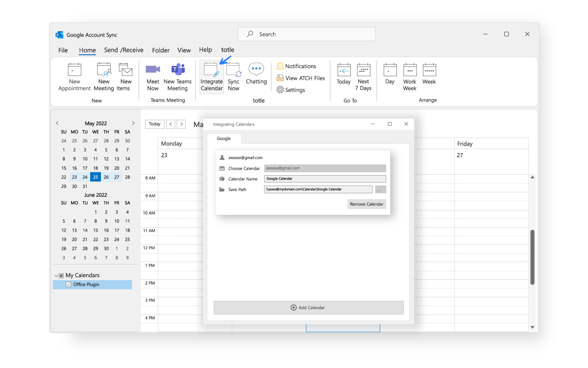Click the scrollbar down arrow

click(533, 327)
